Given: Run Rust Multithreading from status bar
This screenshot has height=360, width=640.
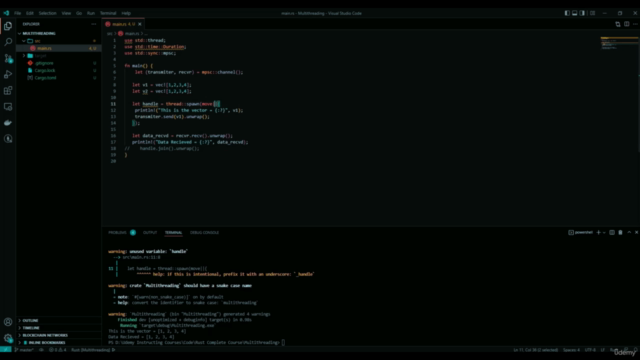Looking at the screenshot, I should 93,350.
